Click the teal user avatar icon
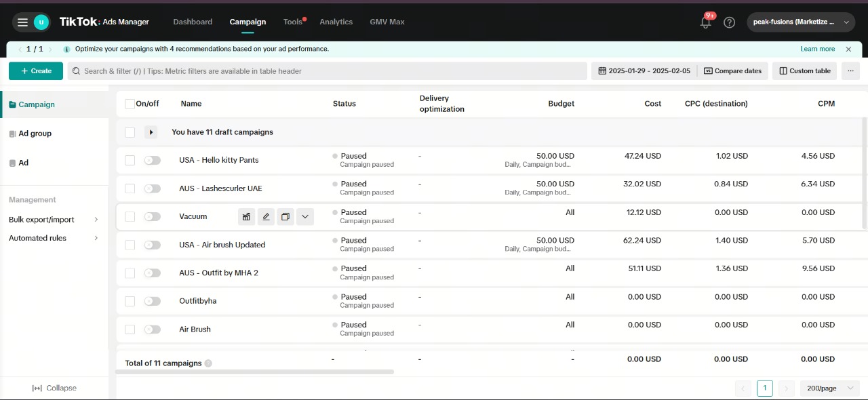 (x=41, y=22)
